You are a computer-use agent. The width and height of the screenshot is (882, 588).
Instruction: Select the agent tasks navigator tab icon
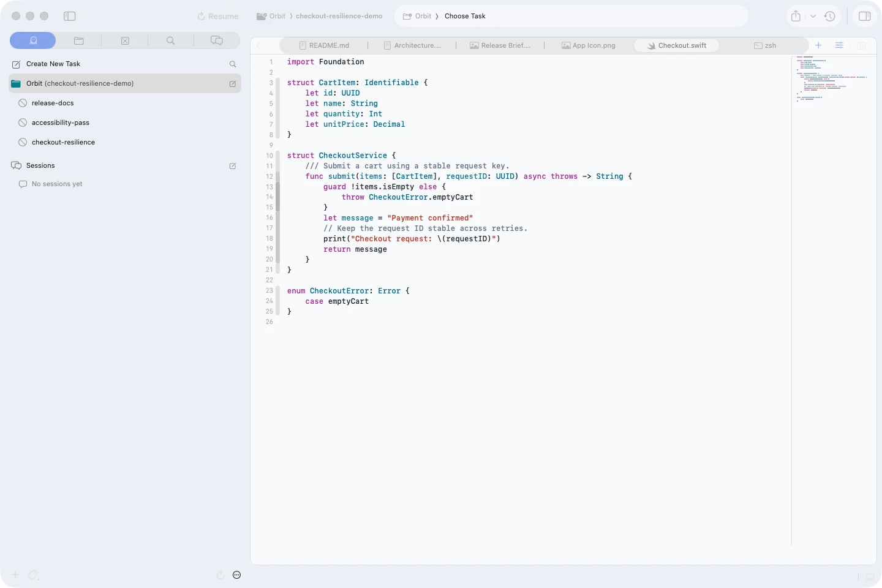pyautogui.click(x=33, y=40)
